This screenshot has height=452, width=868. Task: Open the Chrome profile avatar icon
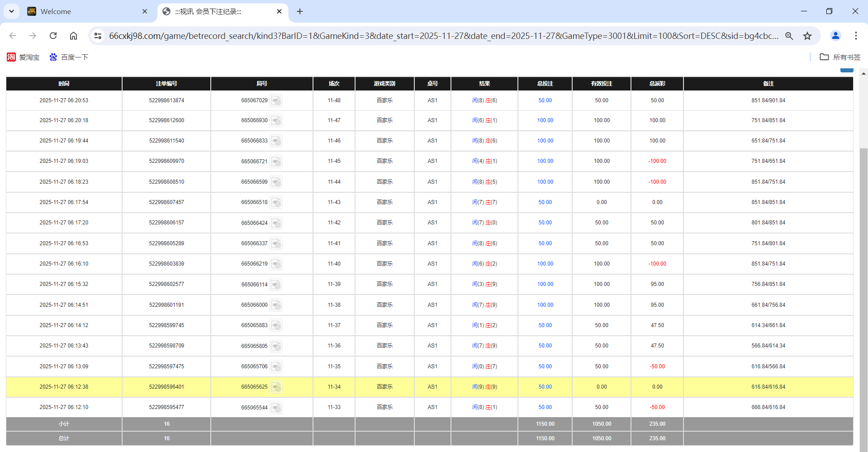pyautogui.click(x=835, y=36)
